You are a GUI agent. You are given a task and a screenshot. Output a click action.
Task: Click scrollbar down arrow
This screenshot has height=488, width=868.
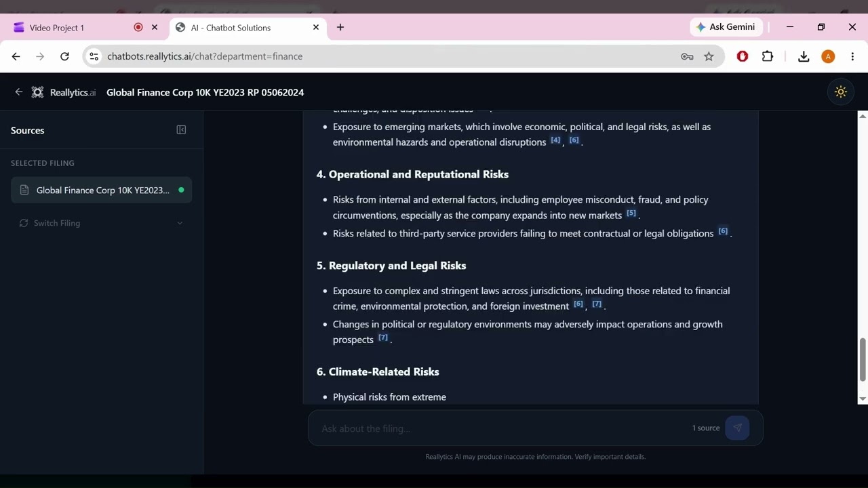tap(863, 399)
